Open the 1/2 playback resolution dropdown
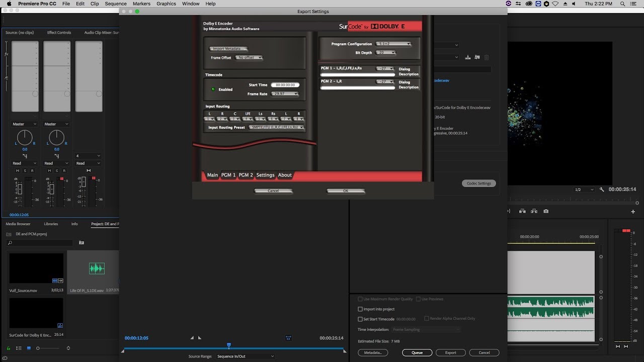The width and height of the screenshot is (644, 362). [585, 190]
